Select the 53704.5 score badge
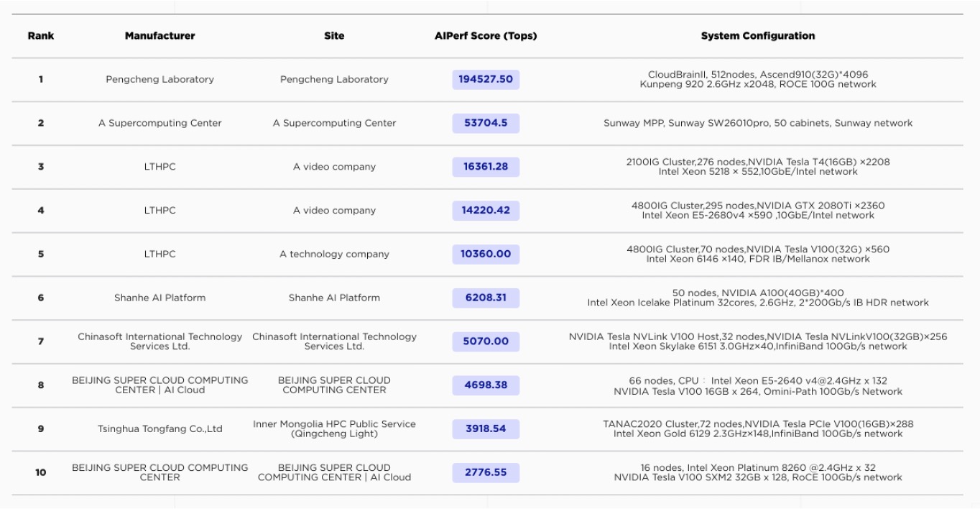Viewport: 980px width, 509px height. pos(486,123)
